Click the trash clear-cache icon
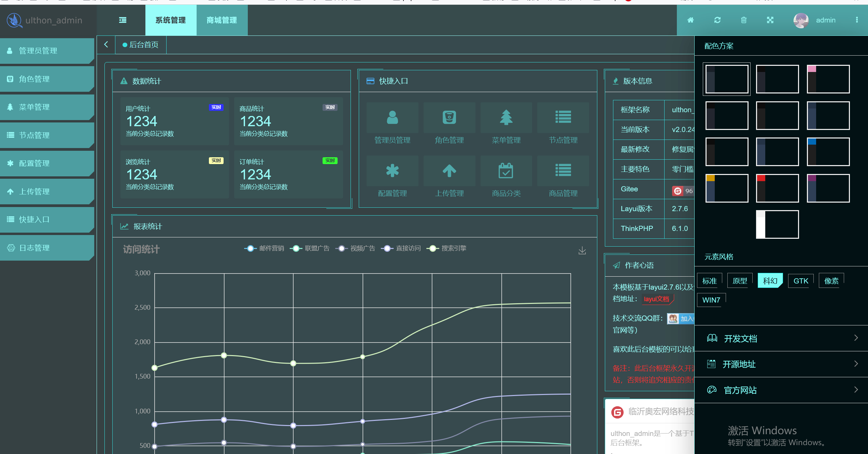Viewport: 868px width, 454px height. (744, 20)
